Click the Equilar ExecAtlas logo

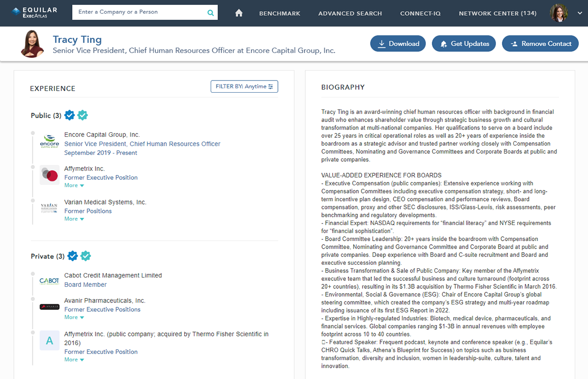click(x=35, y=13)
